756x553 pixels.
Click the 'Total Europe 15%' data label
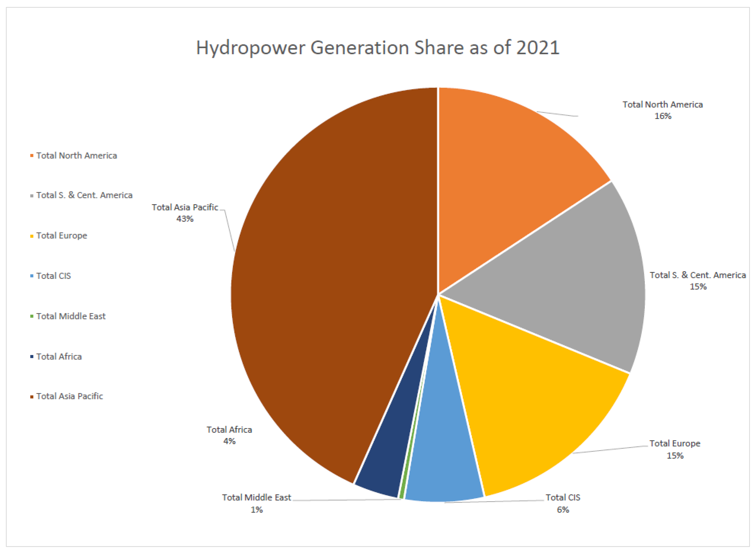coord(675,449)
